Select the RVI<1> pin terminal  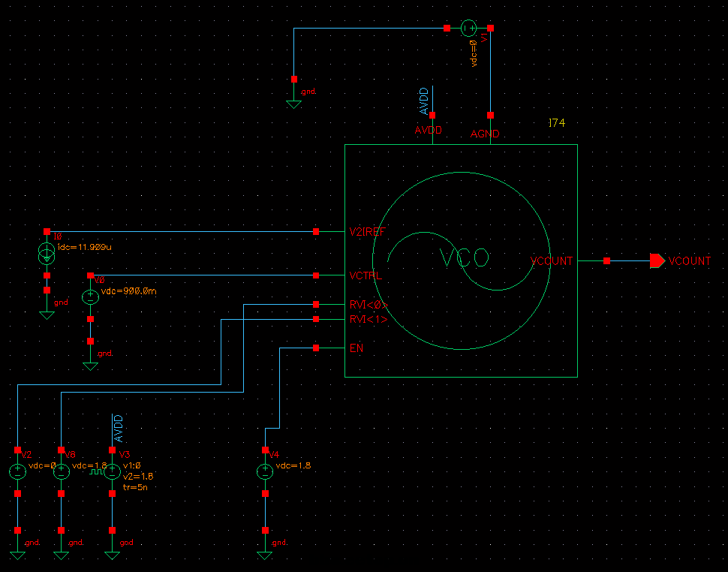316,320
